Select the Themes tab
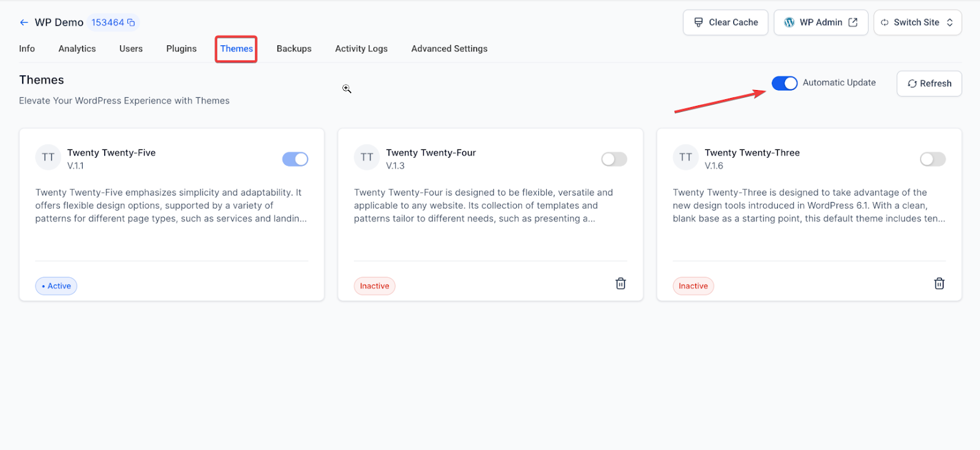Image resolution: width=980 pixels, height=450 pixels. (236, 48)
